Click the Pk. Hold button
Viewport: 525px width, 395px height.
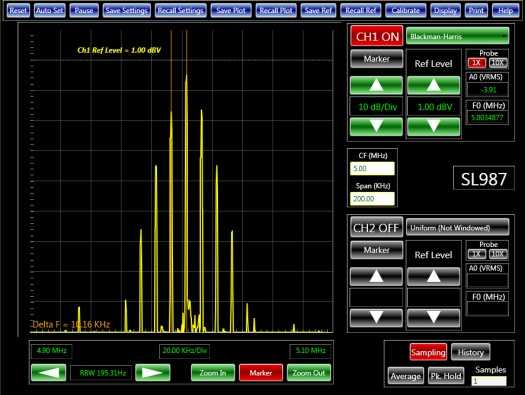[x=446, y=376]
